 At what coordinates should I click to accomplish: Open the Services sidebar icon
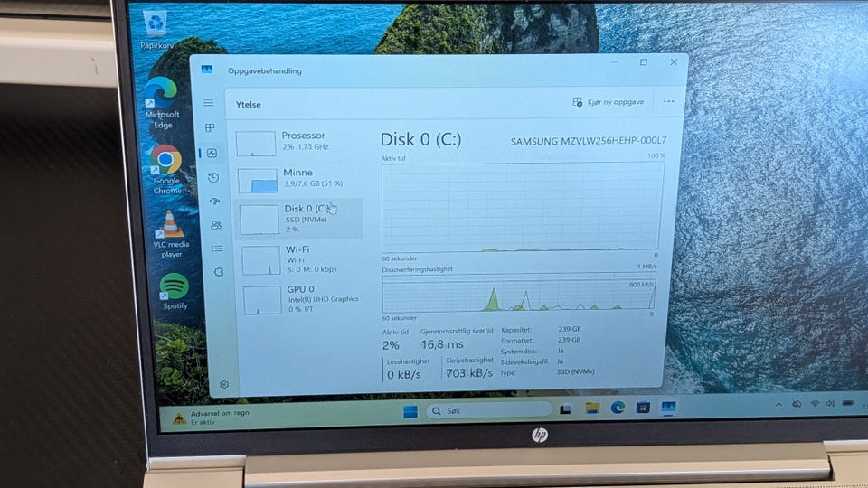(219, 272)
